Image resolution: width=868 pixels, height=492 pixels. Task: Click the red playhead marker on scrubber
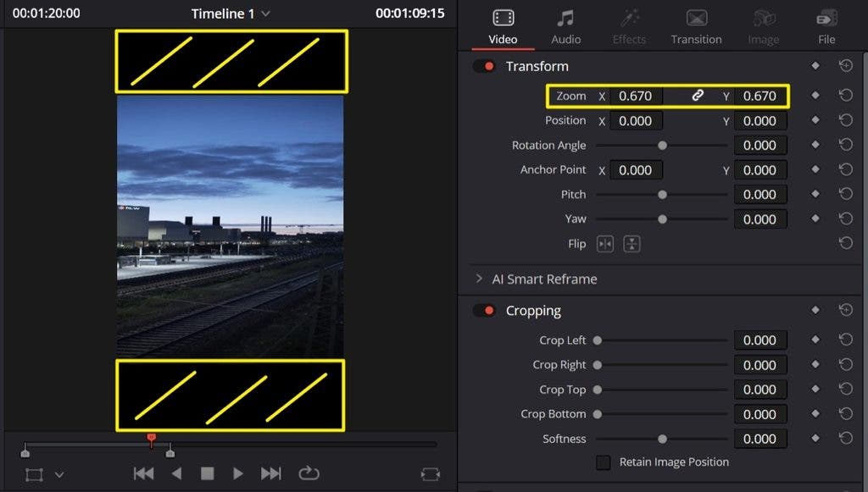click(x=151, y=439)
